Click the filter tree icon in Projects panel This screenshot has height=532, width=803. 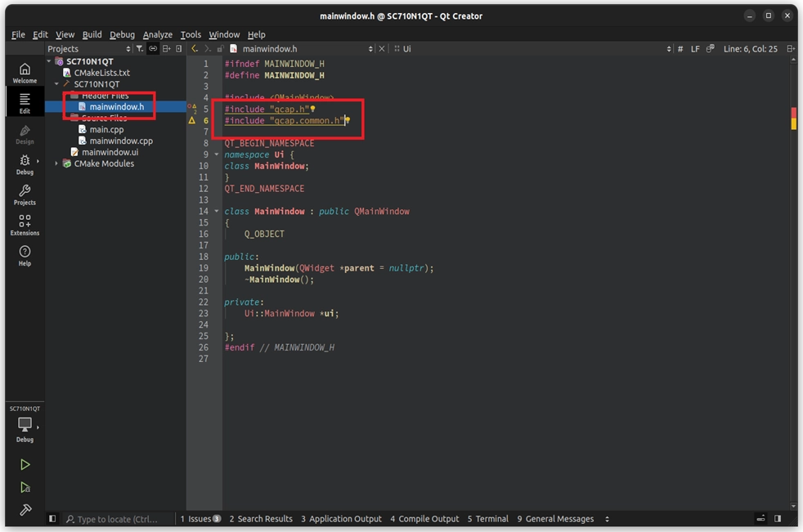(x=140, y=49)
